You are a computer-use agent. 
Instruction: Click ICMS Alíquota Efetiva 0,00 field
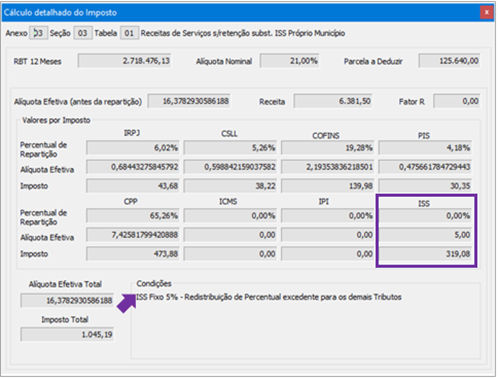point(230,235)
